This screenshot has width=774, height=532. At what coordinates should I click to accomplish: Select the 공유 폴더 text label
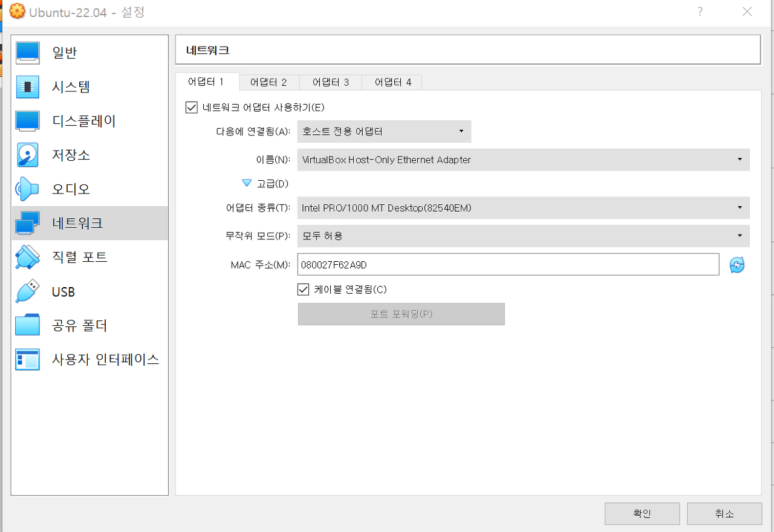coord(80,326)
